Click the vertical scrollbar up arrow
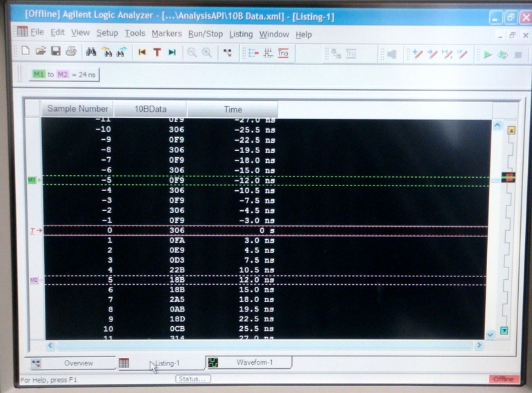Screen dimensions: 532x393 (x=497, y=125)
